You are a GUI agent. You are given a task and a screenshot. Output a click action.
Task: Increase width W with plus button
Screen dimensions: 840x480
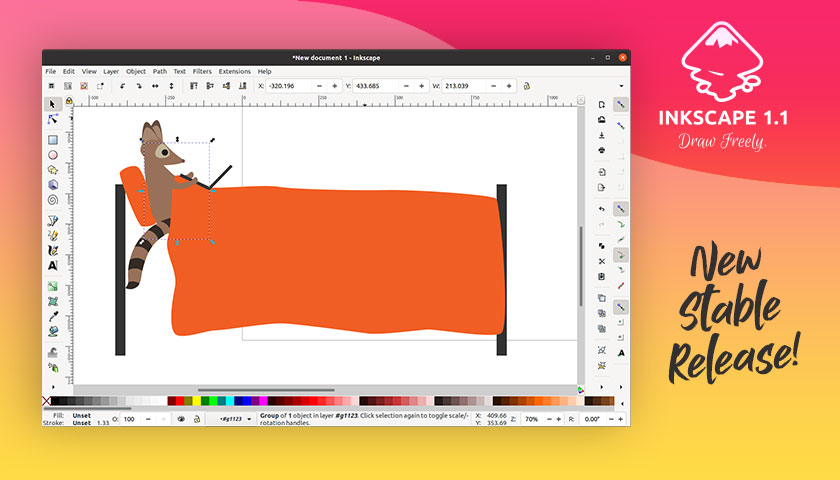click(x=509, y=86)
